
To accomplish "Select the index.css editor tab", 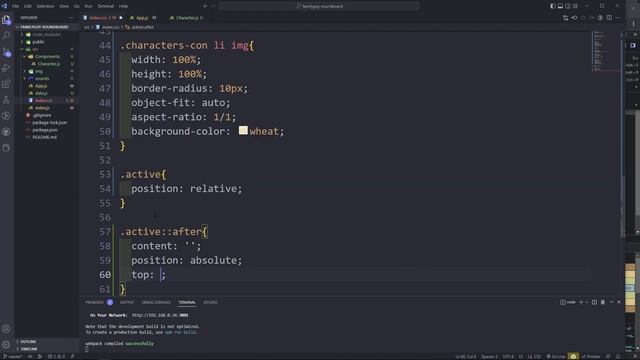I will pos(103,18).
